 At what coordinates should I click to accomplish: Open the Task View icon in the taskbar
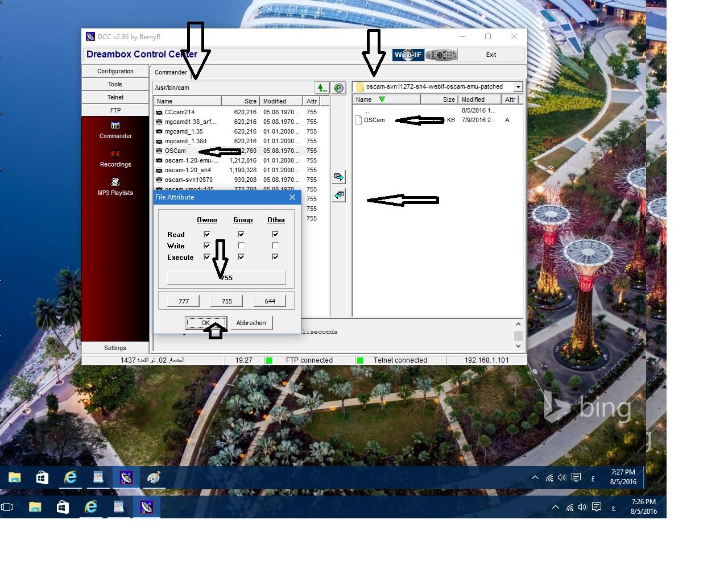7,507
